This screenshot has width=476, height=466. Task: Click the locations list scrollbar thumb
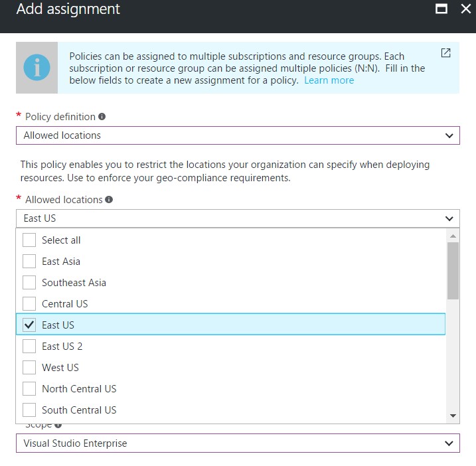(x=453, y=270)
